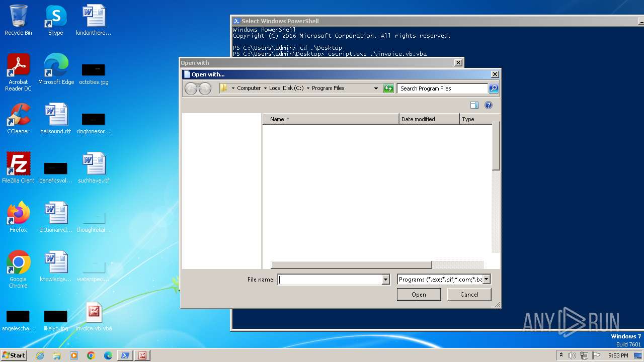Screen dimensions: 644x362
Task: Click the Open button
Action: [x=419, y=295]
